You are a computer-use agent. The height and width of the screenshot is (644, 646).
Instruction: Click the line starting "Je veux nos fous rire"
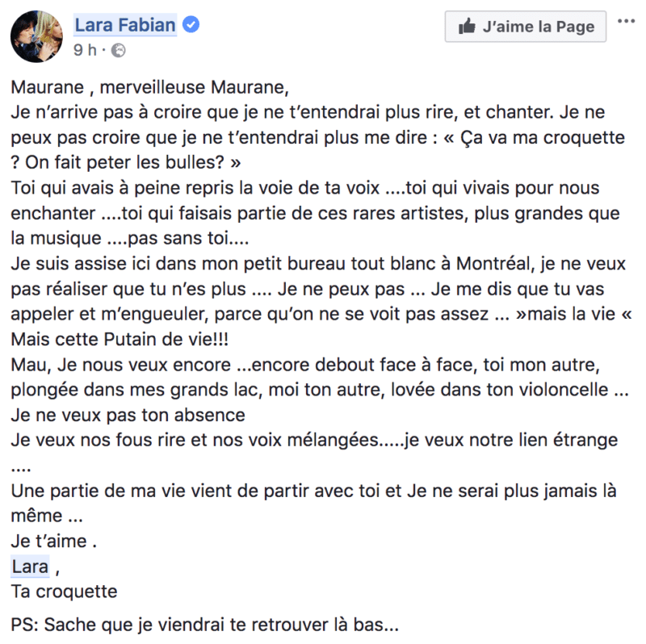click(x=315, y=441)
